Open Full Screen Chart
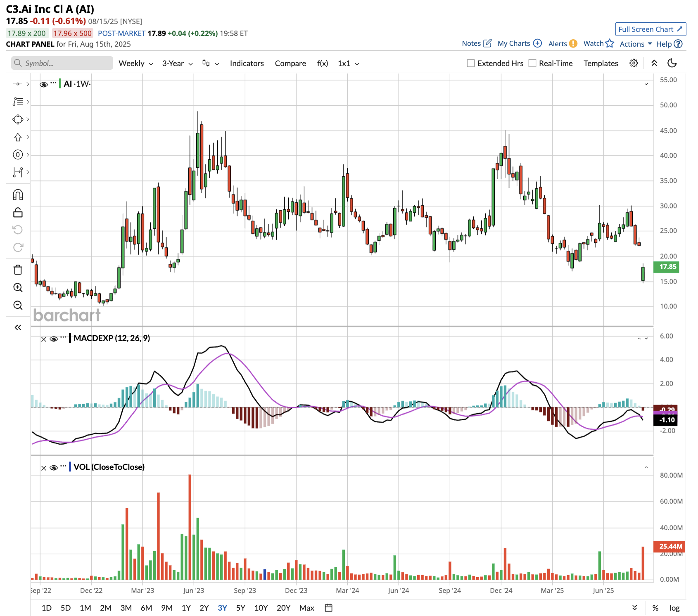 point(651,29)
